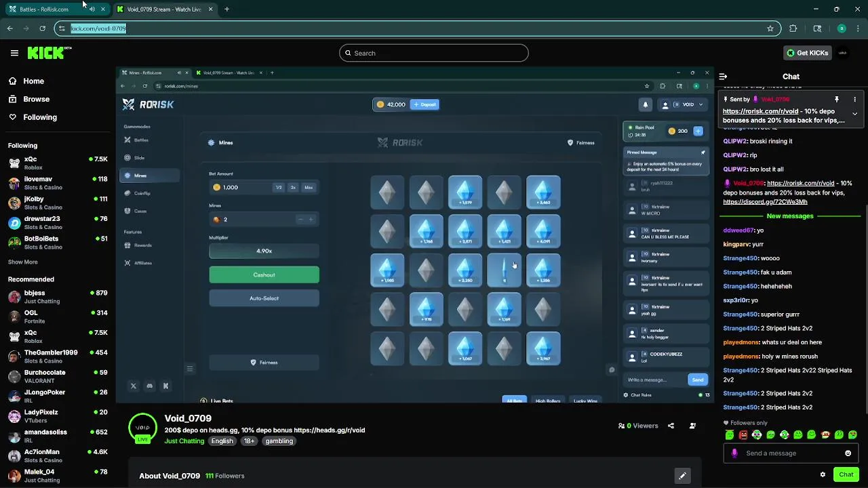Open chat settings gear icon

click(x=823, y=474)
